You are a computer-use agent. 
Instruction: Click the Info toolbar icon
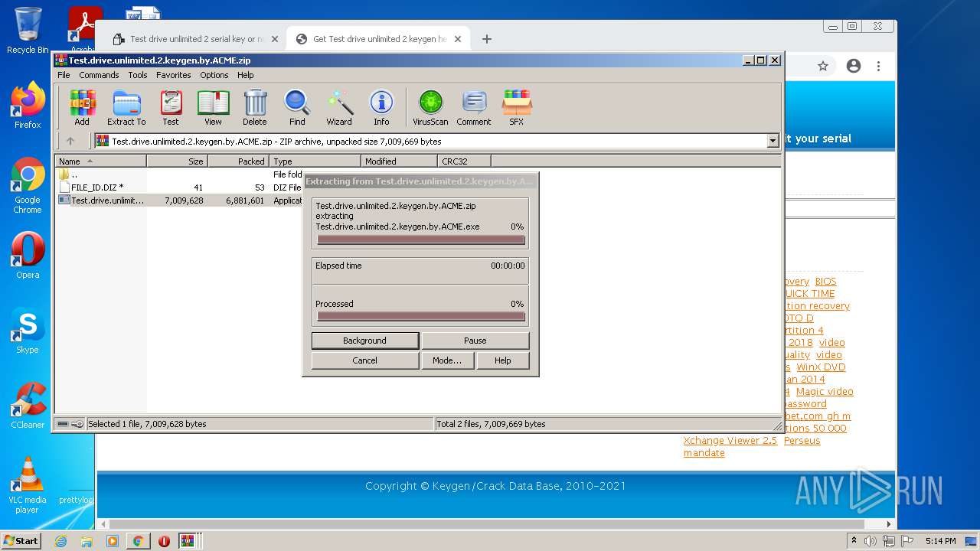point(381,107)
